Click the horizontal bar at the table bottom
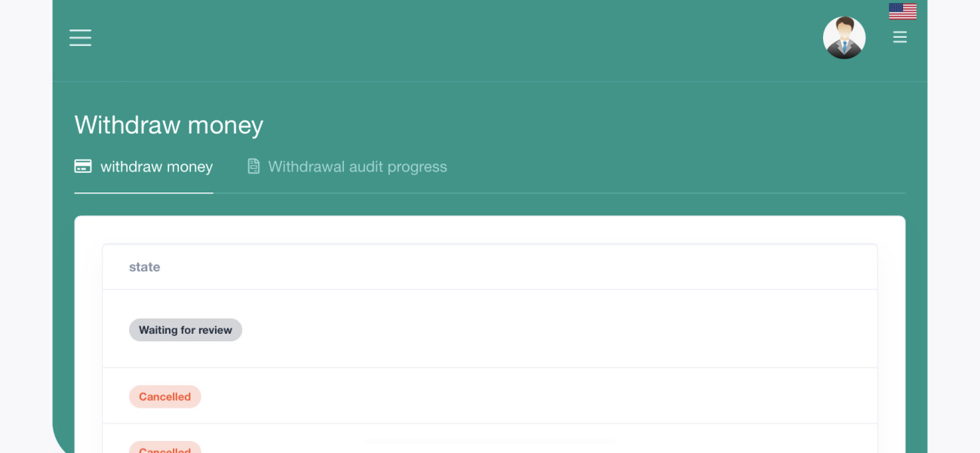Screen dimensions: 980x453 (x=490, y=440)
